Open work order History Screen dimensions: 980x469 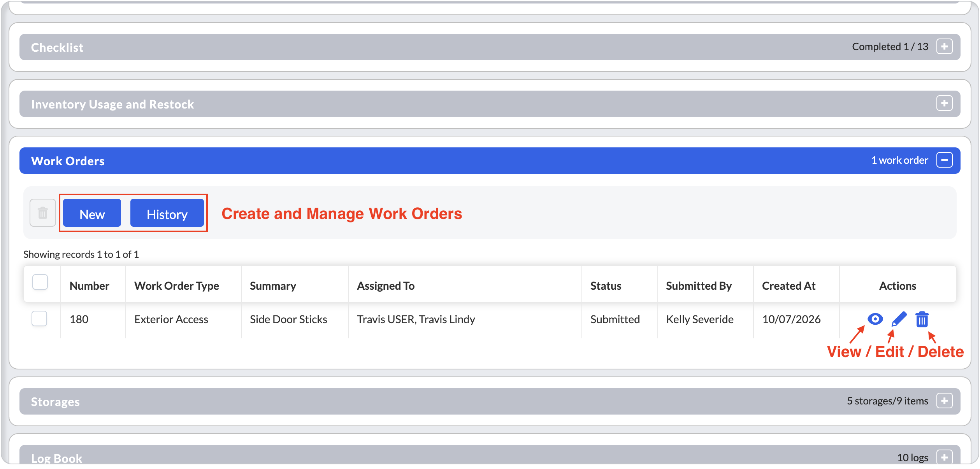tap(167, 213)
